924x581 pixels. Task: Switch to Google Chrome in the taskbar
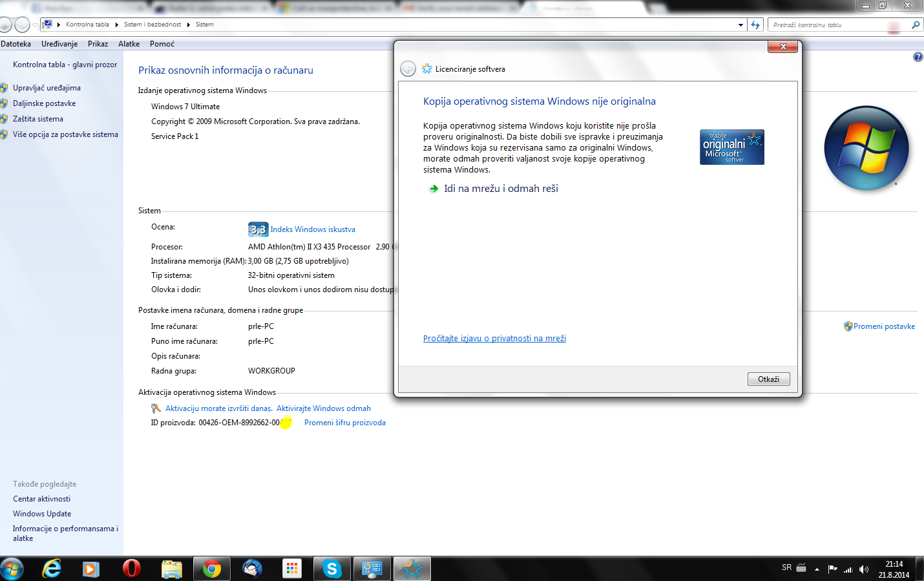[211, 569]
